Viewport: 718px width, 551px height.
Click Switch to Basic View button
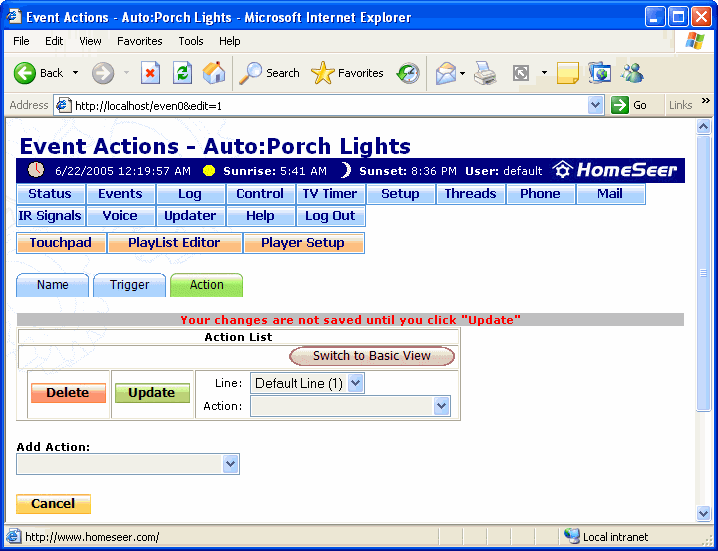(x=372, y=356)
